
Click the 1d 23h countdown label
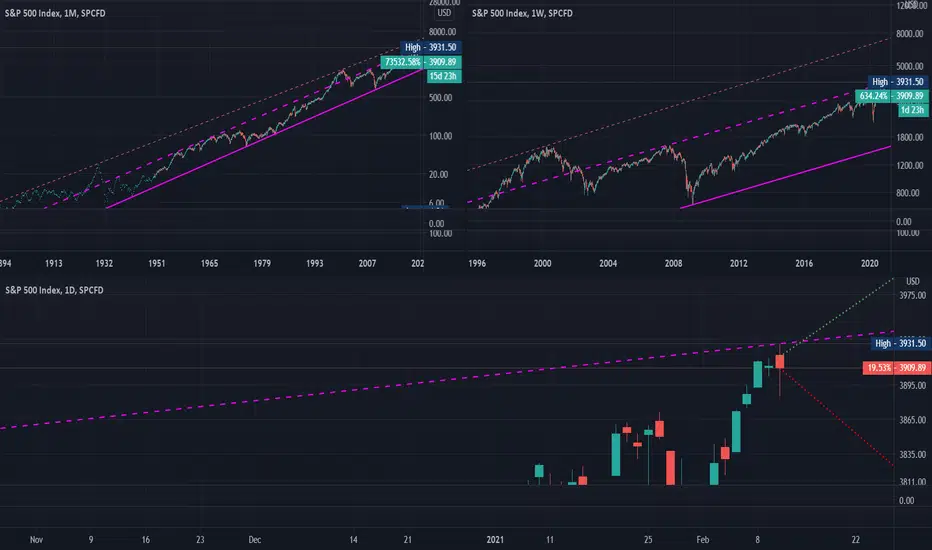tap(912, 110)
